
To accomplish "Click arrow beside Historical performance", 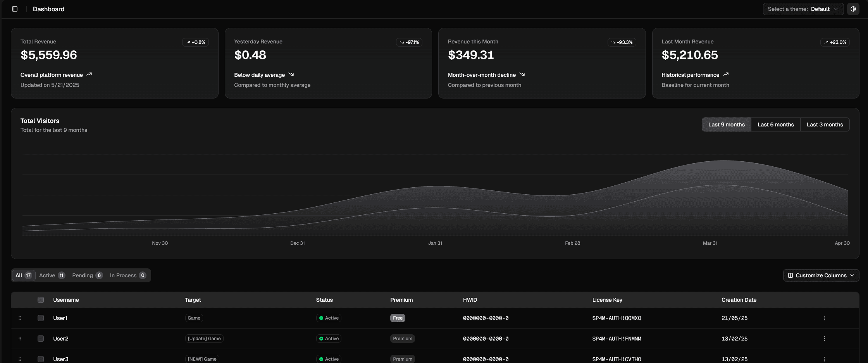I will (x=726, y=74).
